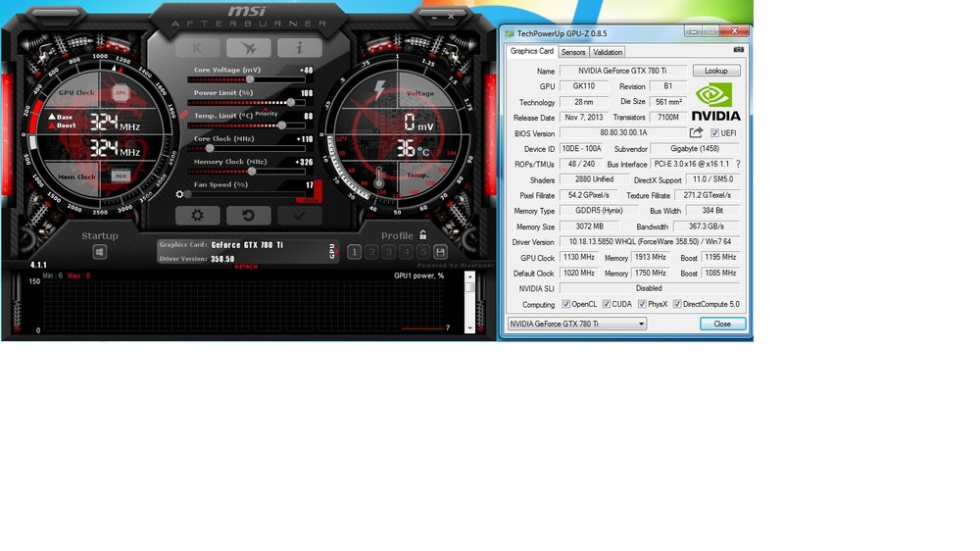Click the GPU chip icon on clock gauge

point(121,92)
